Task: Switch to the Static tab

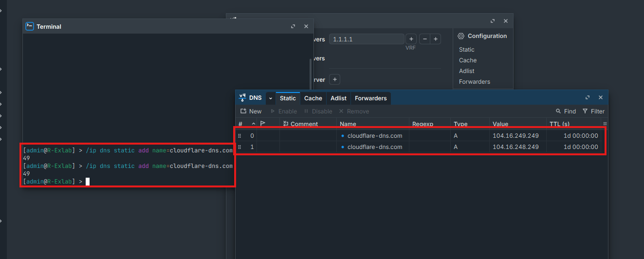Action: tap(288, 98)
